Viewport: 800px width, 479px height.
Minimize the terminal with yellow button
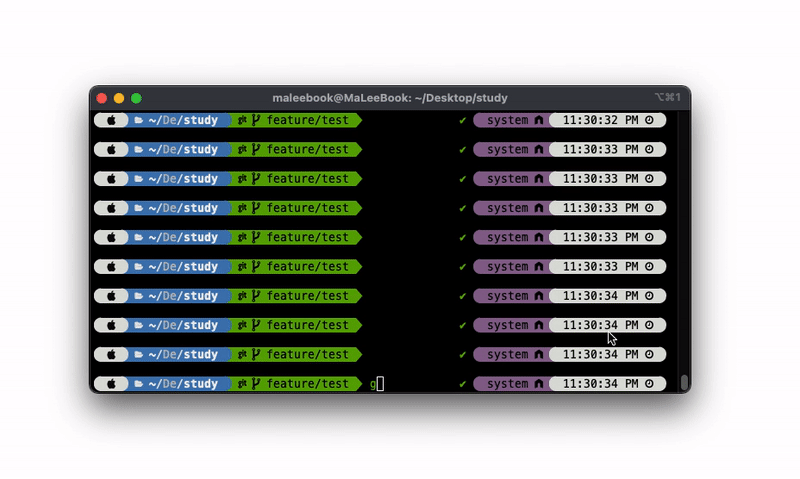click(x=119, y=98)
